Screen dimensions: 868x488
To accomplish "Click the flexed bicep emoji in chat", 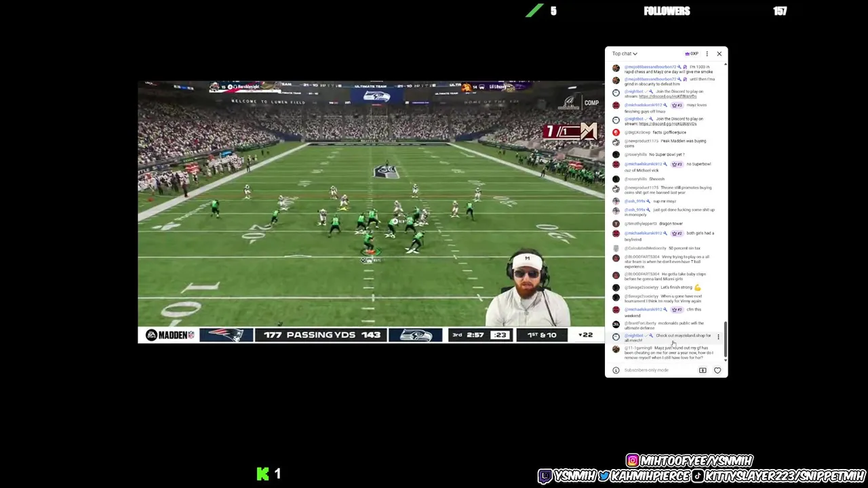I will [697, 287].
